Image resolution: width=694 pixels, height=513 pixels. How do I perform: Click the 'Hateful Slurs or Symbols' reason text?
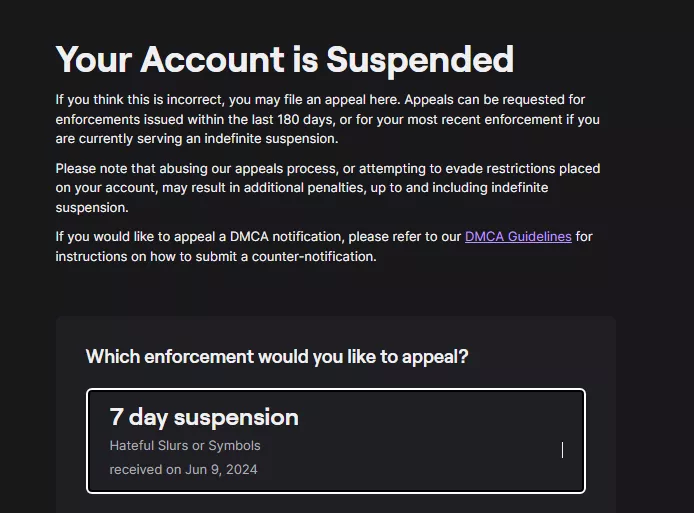click(185, 445)
